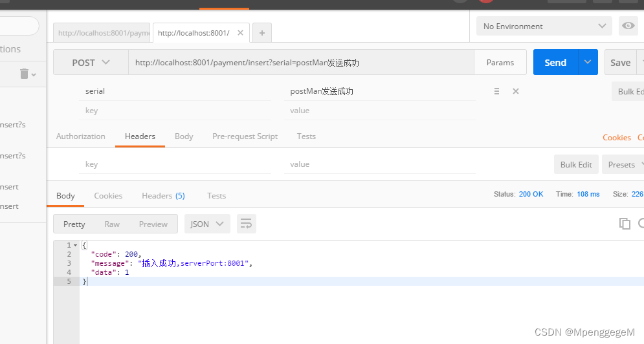Viewport: 644px width, 344px height.
Task: Open the first http://localhost:8001/paym request tab
Action: click(x=102, y=33)
